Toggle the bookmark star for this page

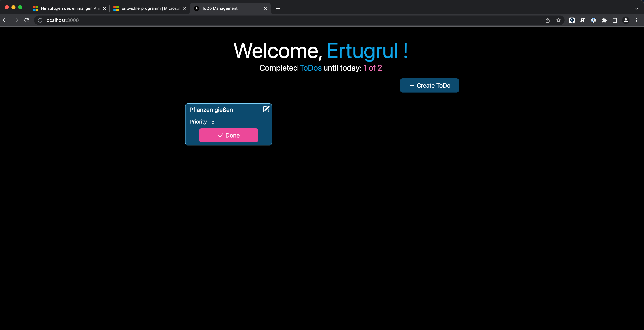[x=558, y=20]
